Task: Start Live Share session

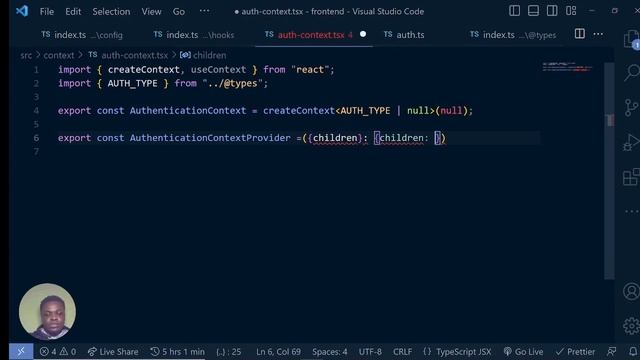Action: point(113,352)
